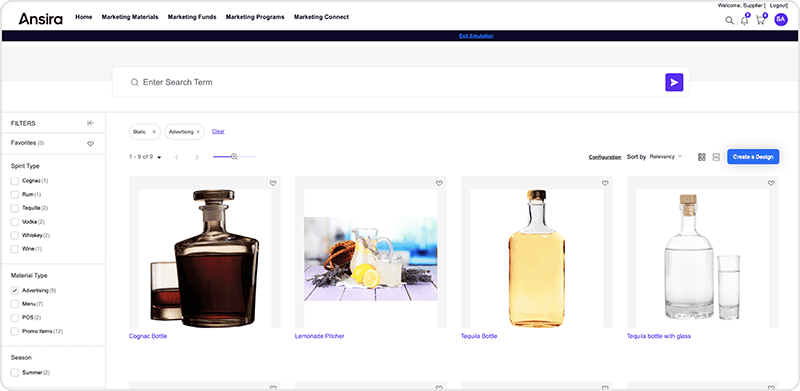Open the 1 - 9 of 9 dropdown

point(145,157)
